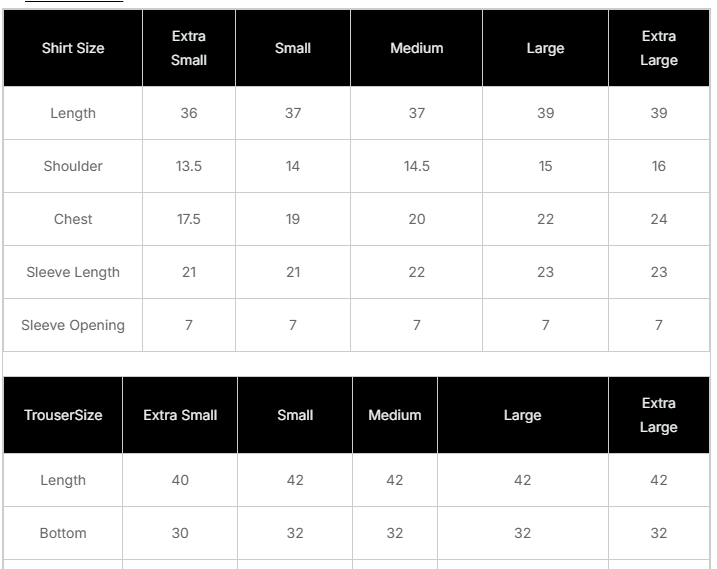Screen dimensions: 717x569
Task: Select the Extra Large chest value 24
Action: point(659,219)
